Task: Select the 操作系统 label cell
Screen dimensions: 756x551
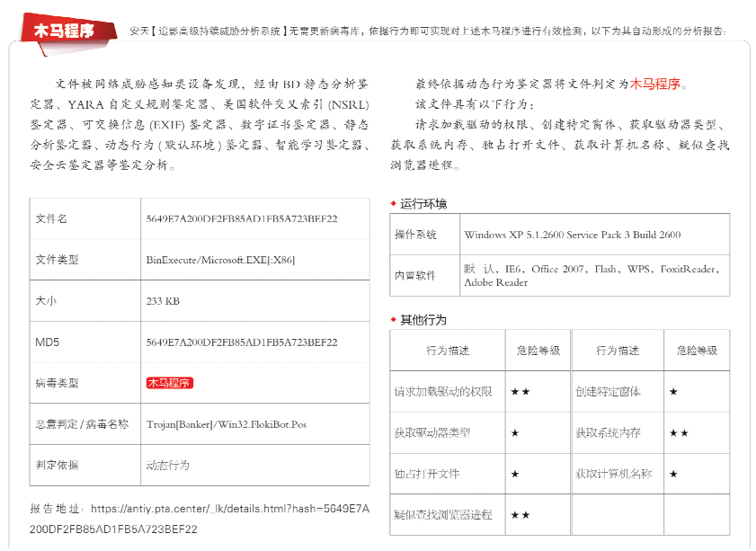Action: 424,235
